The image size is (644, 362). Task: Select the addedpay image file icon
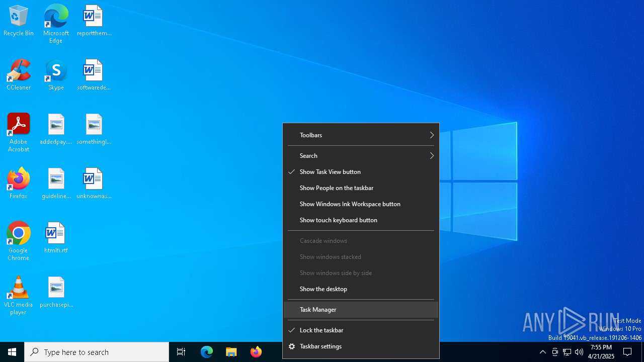[x=56, y=130]
